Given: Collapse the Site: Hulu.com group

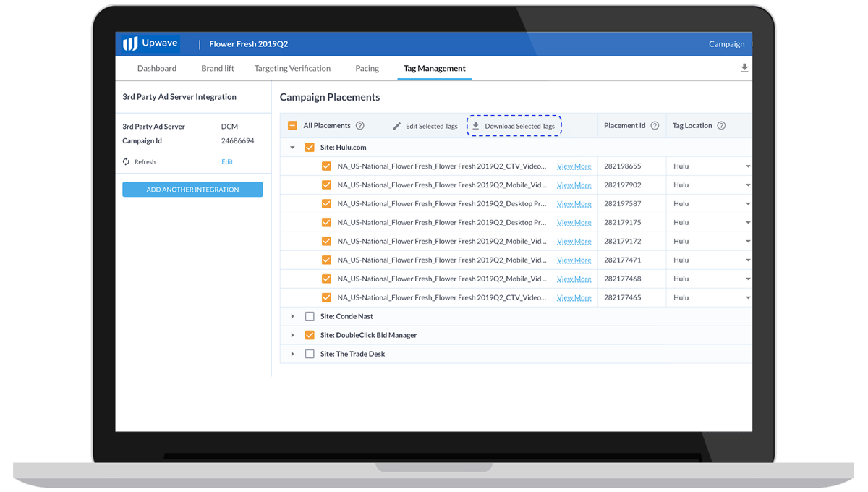Looking at the screenshot, I should (x=292, y=147).
